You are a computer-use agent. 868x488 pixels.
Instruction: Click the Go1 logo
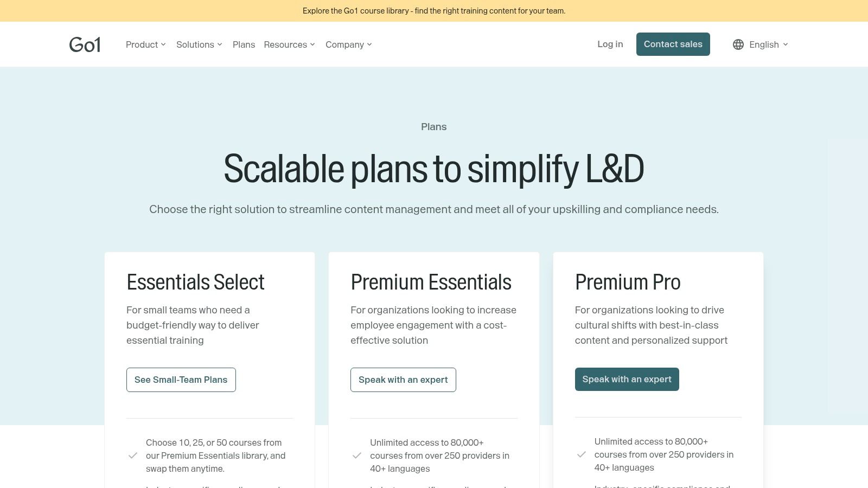click(85, 44)
